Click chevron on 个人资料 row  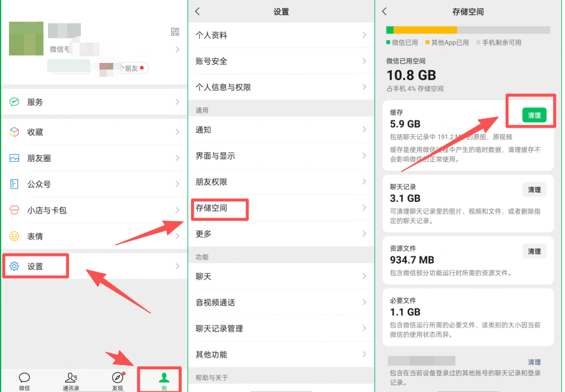pyautogui.click(x=364, y=35)
